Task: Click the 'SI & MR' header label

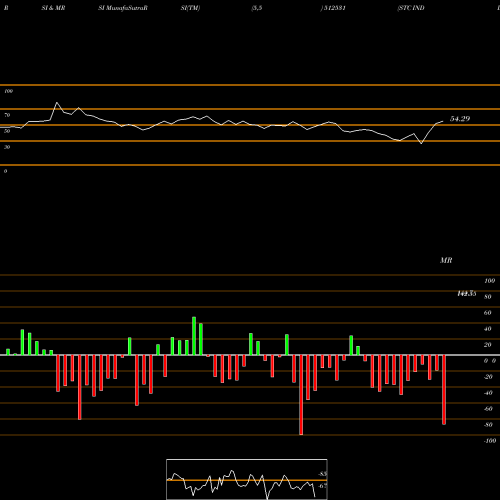Action: [x=53, y=8]
